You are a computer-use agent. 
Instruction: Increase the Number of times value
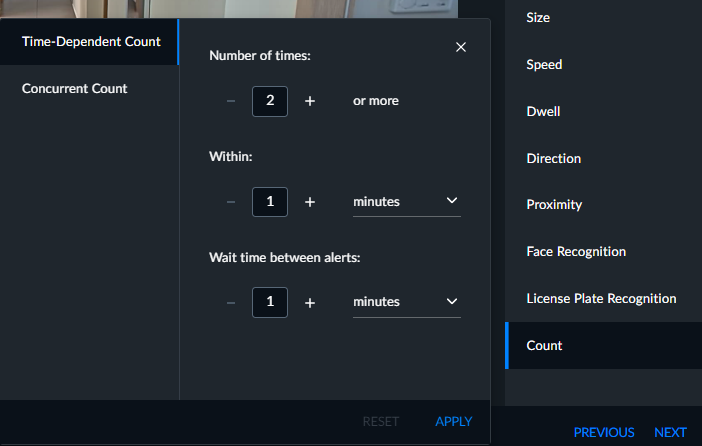tap(310, 101)
